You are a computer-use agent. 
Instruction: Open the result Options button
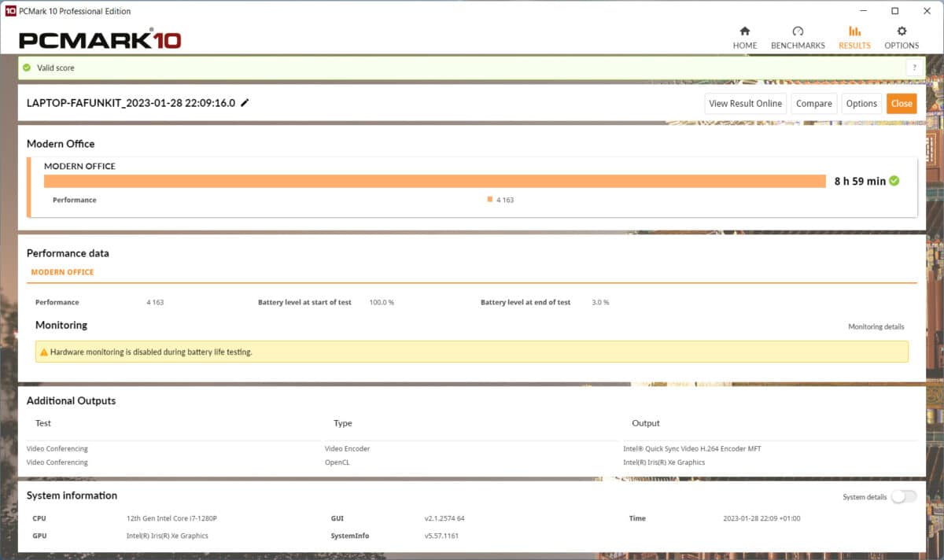click(x=861, y=103)
